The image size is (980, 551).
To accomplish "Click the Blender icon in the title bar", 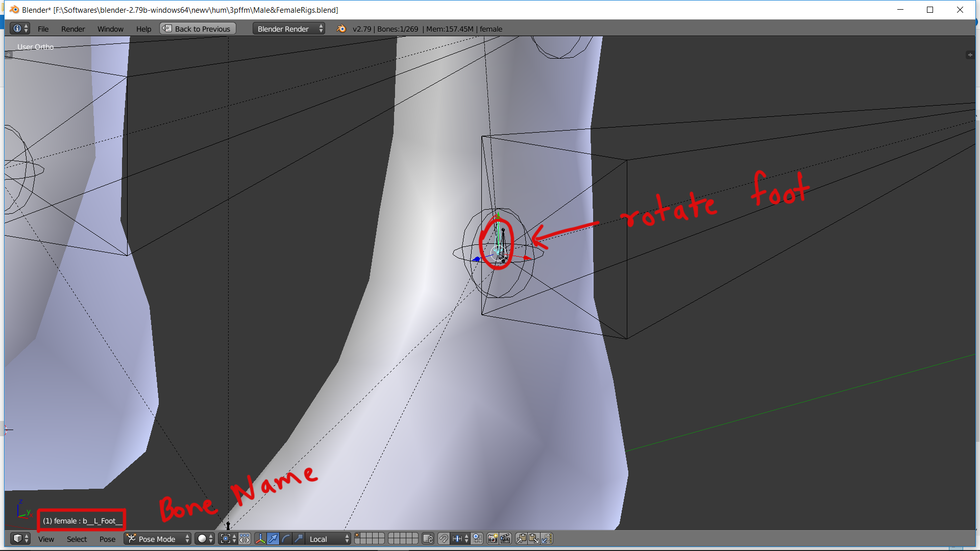I will coord(14,10).
